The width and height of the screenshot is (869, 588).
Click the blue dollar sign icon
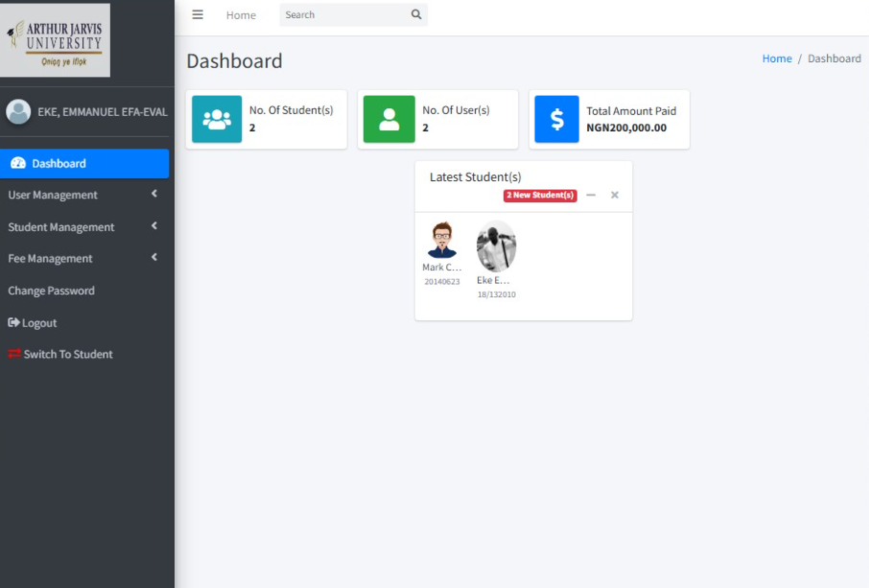pos(557,119)
